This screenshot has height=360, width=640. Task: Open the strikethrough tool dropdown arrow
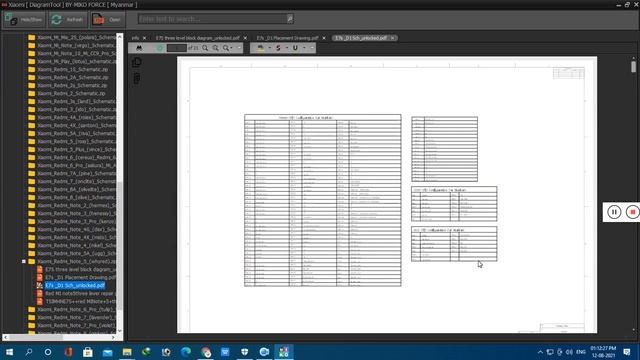click(287, 48)
